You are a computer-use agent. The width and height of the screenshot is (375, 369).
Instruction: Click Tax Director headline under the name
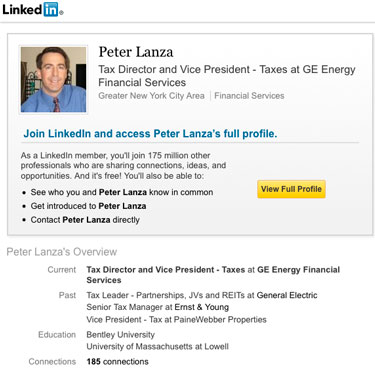pyautogui.click(x=227, y=76)
